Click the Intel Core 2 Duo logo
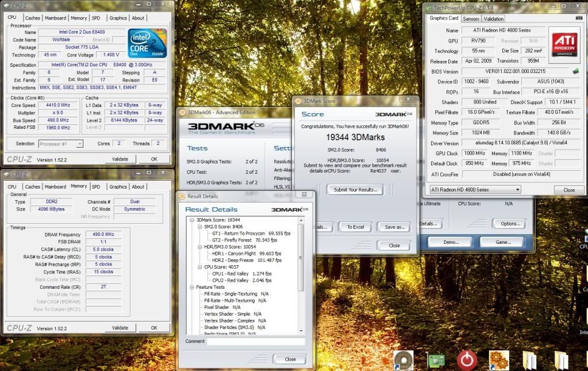 click(147, 44)
